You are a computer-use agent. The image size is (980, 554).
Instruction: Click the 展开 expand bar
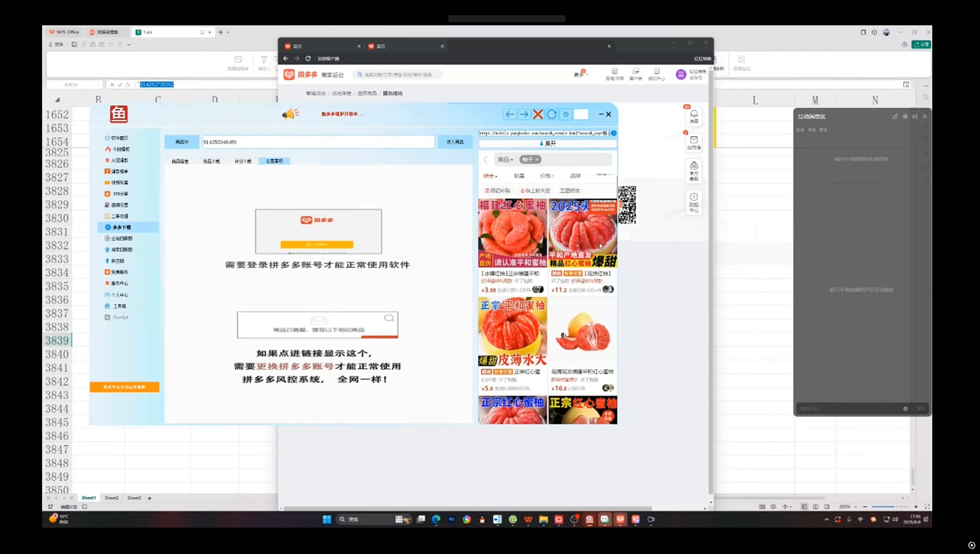coord(547,144)
